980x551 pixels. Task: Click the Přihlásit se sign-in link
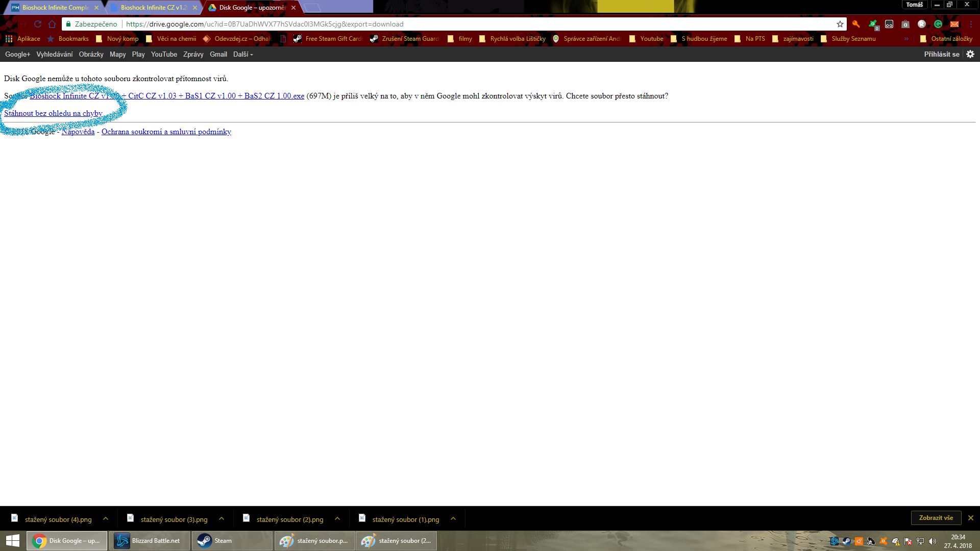[x=942, y=54]
